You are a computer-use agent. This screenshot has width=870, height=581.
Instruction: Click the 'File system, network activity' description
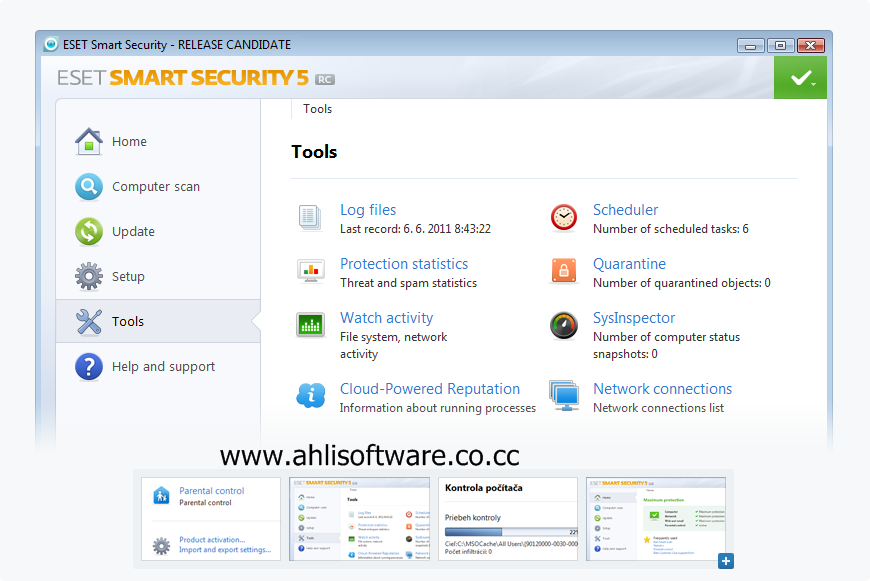click(x=393, y=345)
